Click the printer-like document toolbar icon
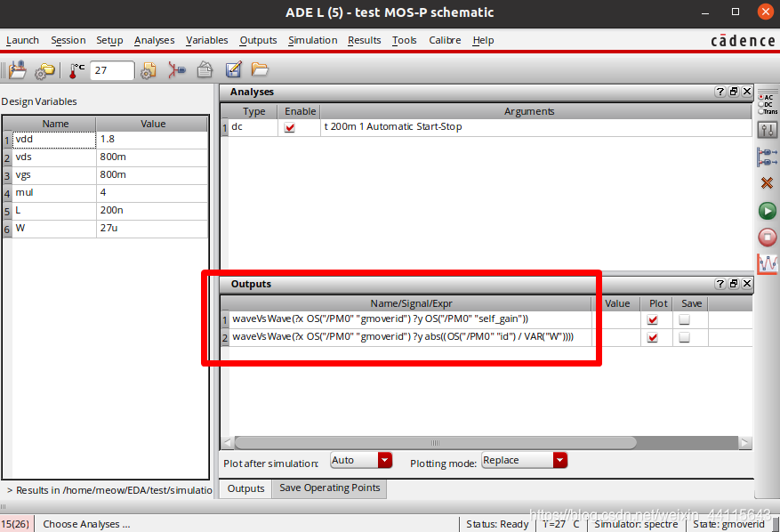The height and width of the screenshot is (532, 780). coord(205,69)
